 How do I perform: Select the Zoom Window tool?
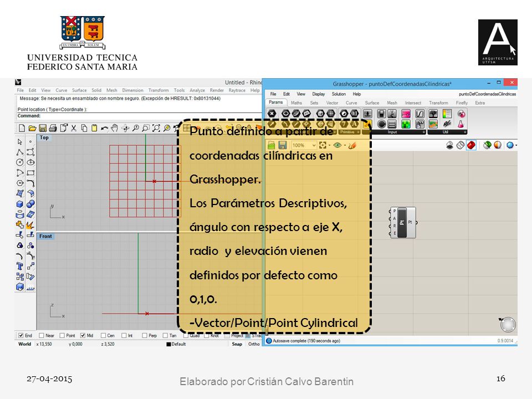[x=146, y=128]
